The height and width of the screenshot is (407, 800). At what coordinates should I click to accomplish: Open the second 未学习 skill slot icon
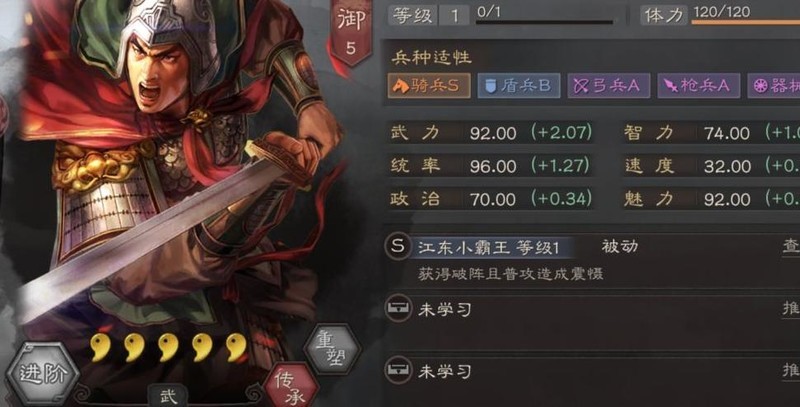(398, 370)
